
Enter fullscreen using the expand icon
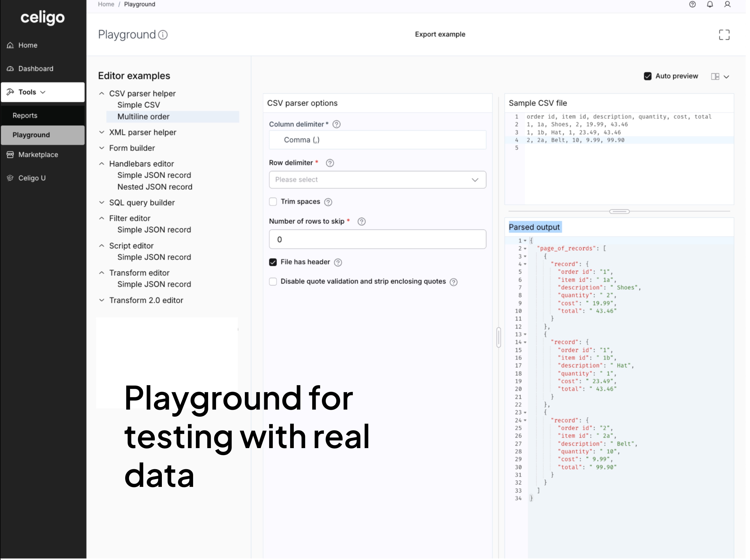724,35
